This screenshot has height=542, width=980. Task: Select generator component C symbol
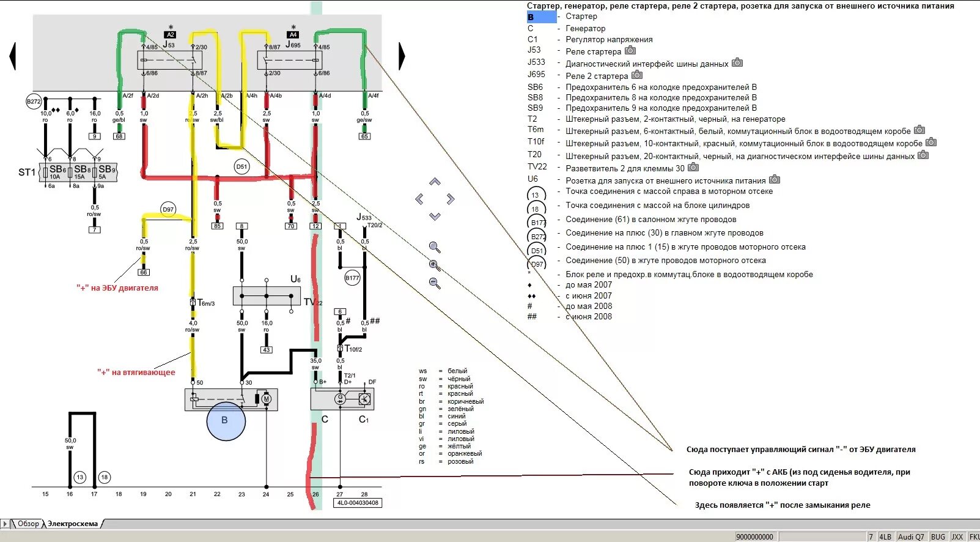tap(342, 399)
